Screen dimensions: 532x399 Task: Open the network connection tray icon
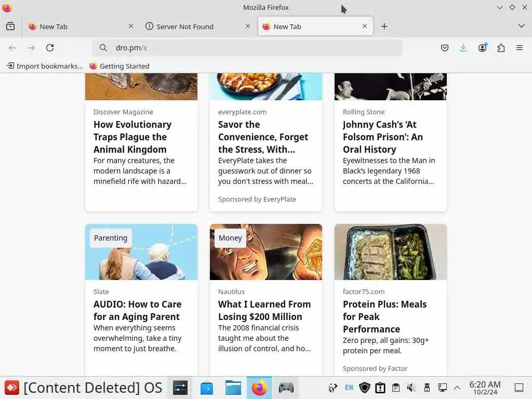tap(443, 388)
